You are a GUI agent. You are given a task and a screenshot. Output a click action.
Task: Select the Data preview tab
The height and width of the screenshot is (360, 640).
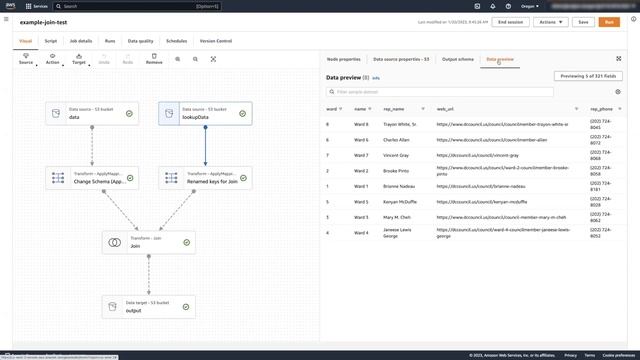(500, 59)
